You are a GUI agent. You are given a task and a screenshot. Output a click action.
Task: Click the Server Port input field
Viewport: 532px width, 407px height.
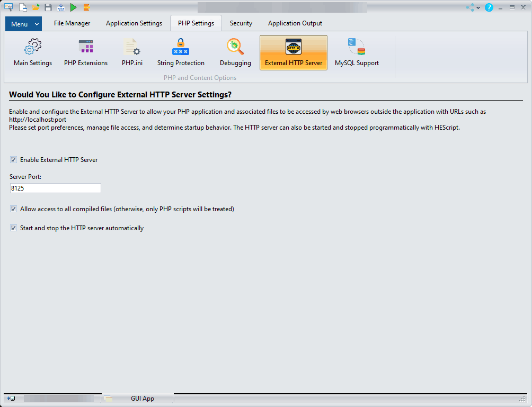pyautogui.click(x=55, y=188)
